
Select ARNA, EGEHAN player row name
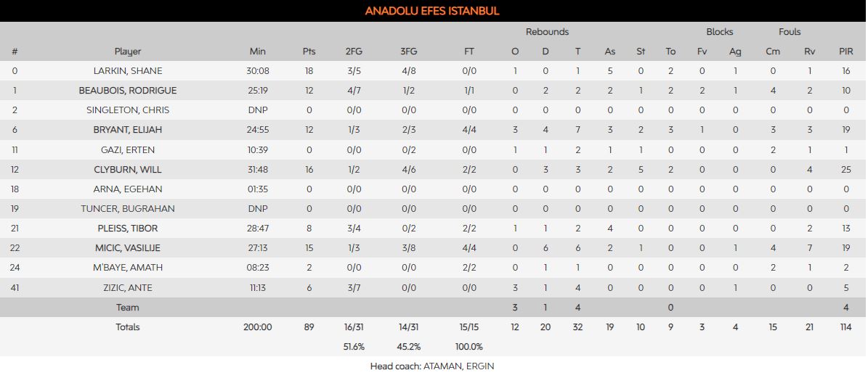coord(128,189)
